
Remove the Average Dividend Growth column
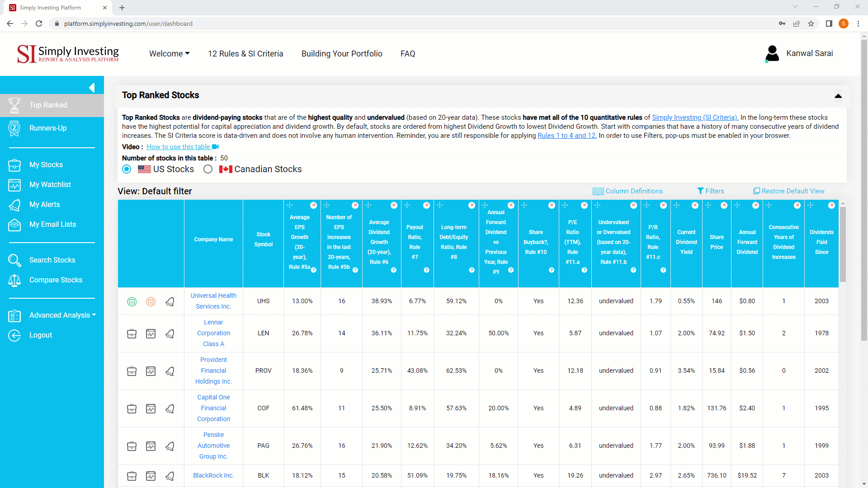(394, 205)
